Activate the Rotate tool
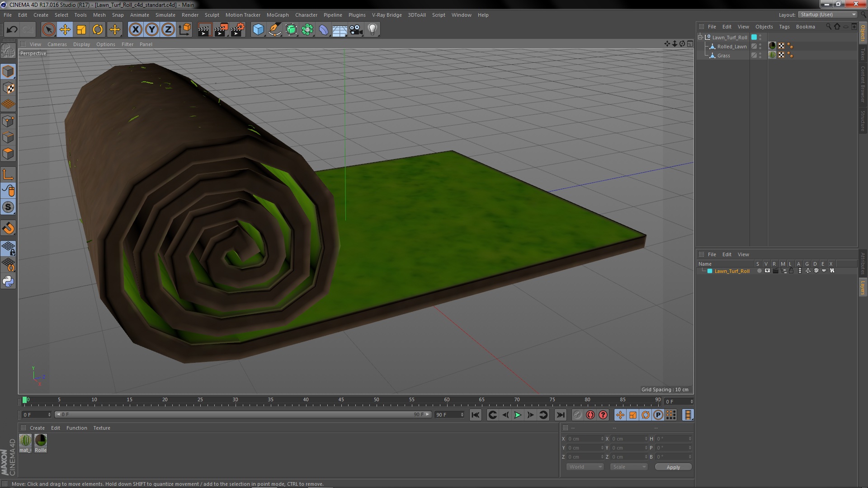This screenshot has width=868, height=488. [98, 30]
